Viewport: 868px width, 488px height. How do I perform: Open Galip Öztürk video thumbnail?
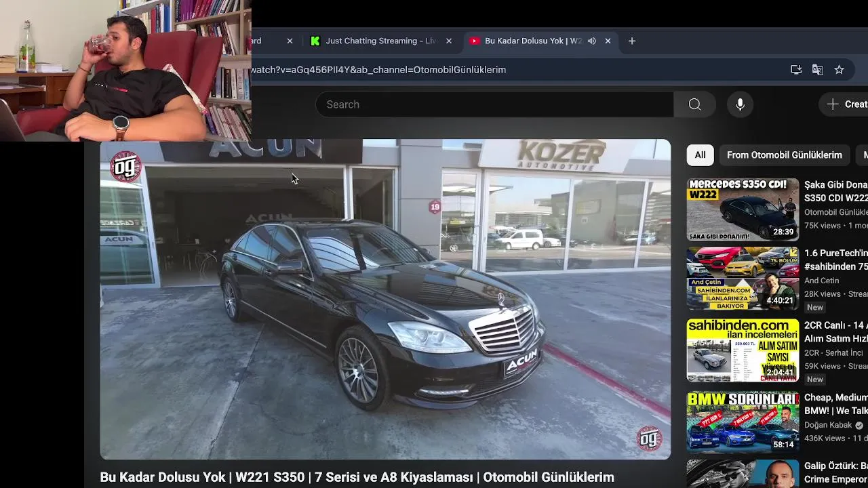pos(743,474)
